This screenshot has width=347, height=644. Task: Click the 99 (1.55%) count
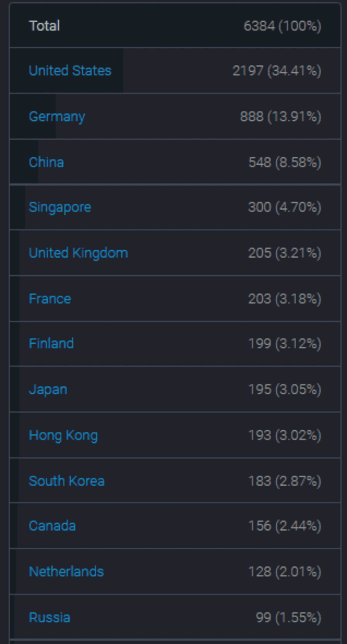[288, 618]
